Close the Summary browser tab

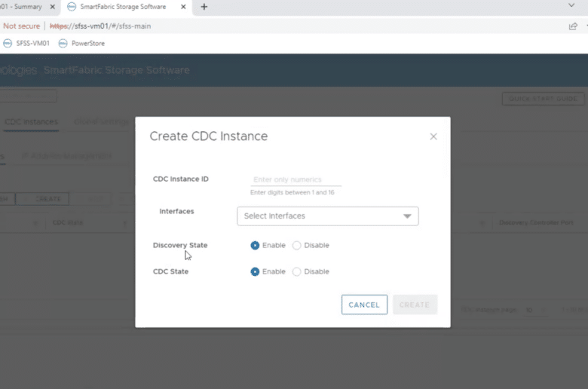(x=53, y=7)
